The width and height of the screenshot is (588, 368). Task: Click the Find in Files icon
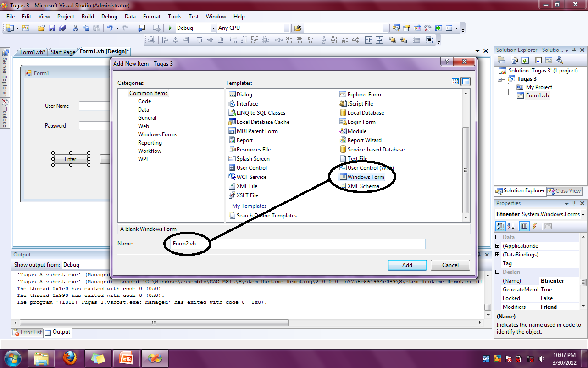pyautogui.click(x=299, y=28)
